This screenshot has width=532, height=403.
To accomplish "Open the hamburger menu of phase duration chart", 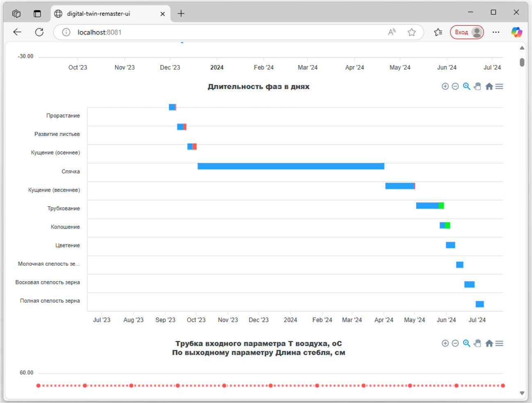I will 499,86.
